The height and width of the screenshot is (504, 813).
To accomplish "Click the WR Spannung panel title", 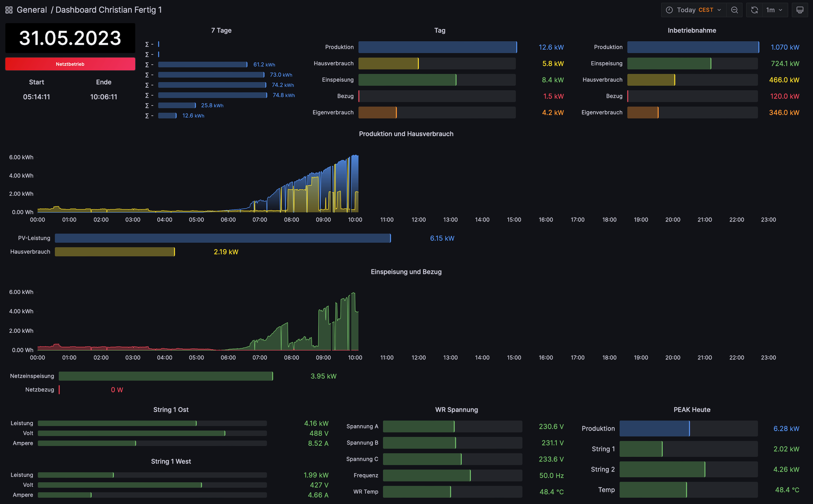I will (x=456, y=410).
